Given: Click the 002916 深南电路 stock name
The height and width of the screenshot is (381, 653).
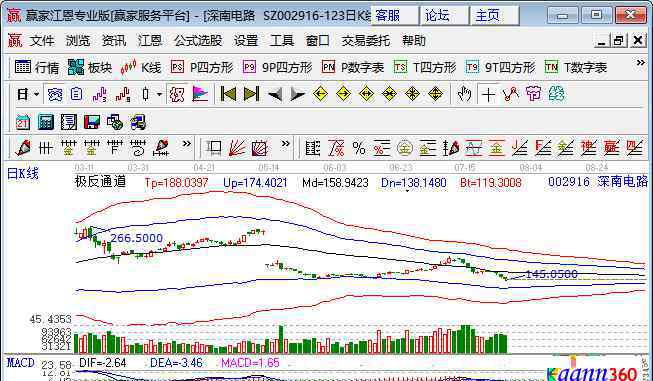Looking at the screenshot, I should pyautogui.click(x=598, y=182).
